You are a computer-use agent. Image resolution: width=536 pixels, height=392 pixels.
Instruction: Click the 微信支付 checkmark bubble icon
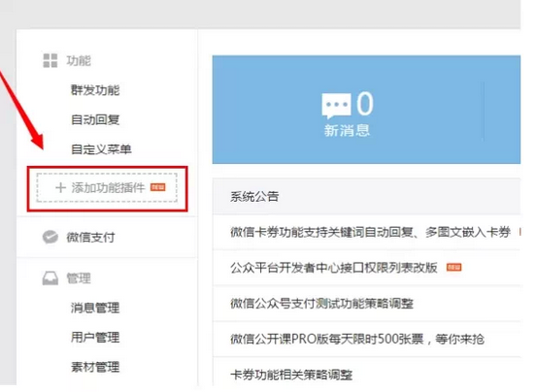50,237
